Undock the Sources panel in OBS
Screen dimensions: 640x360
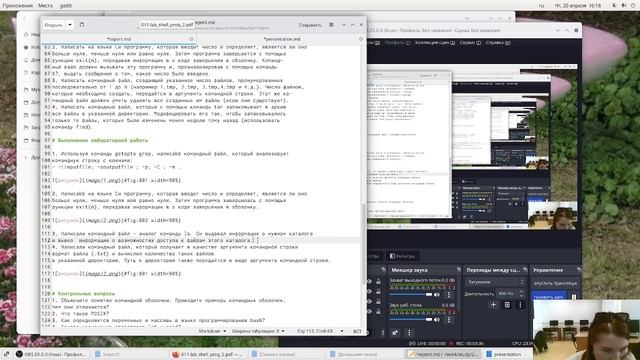[x=383, y=269]
